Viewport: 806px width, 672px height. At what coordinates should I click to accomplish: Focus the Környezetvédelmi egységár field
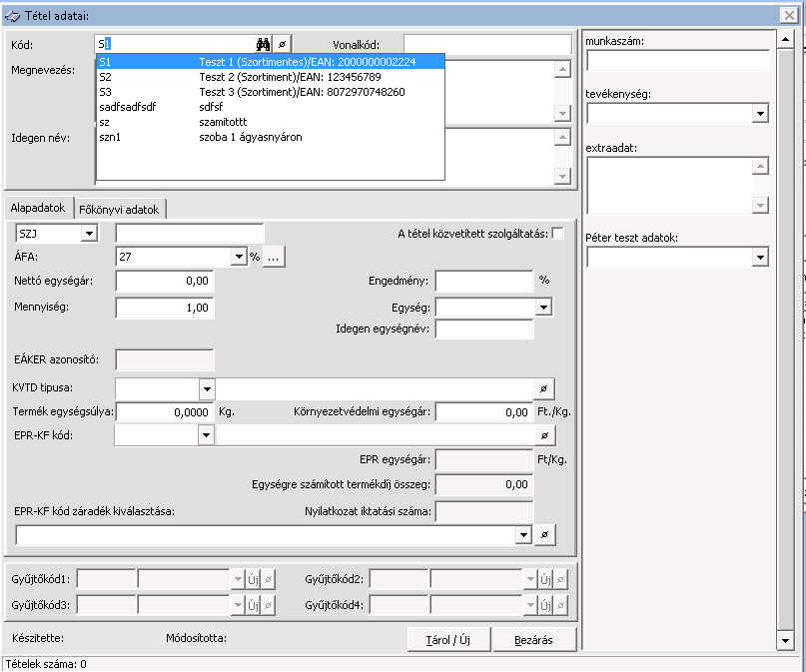coord(484,412)
